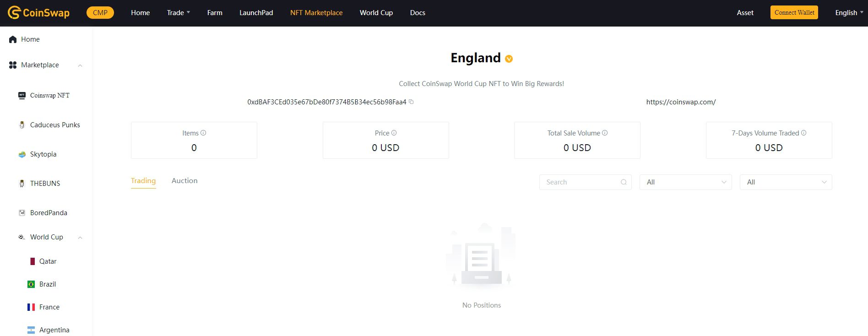Copy the contract address with copy icon
Image resolution: width=868 pixels, height=336 pixels.
[411, 102]
